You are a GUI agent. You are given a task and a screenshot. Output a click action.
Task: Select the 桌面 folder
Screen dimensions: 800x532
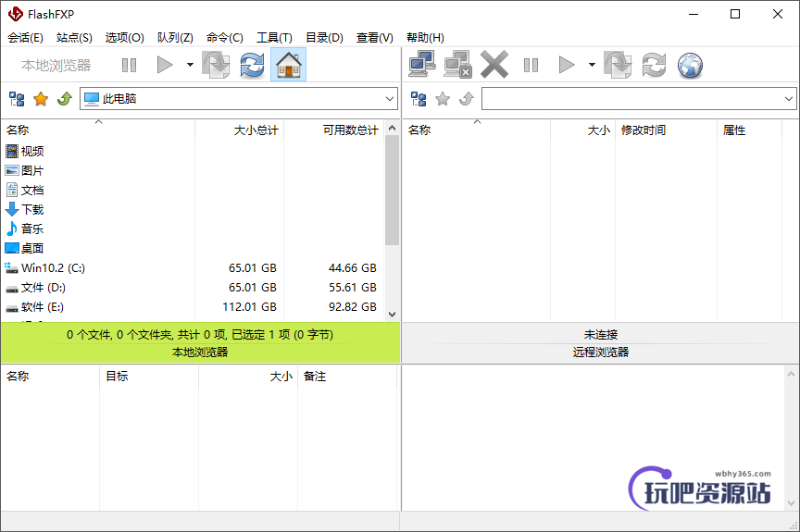coord(24,248)
